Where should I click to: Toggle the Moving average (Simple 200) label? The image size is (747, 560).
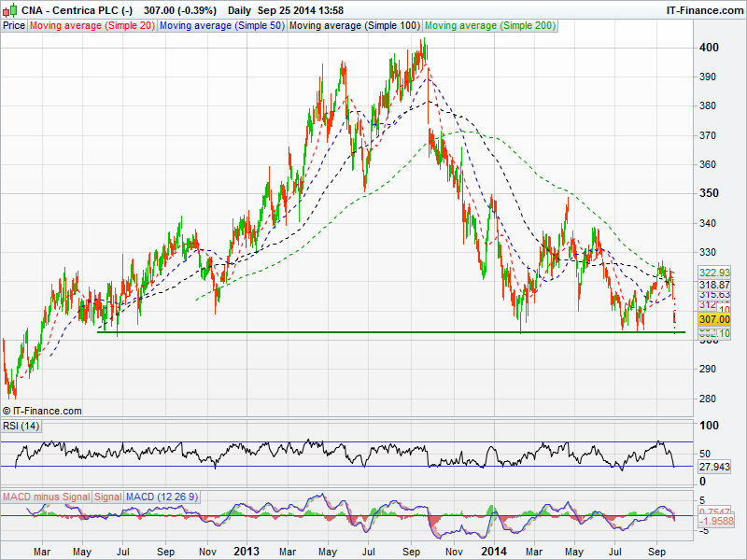click(490, 25)
